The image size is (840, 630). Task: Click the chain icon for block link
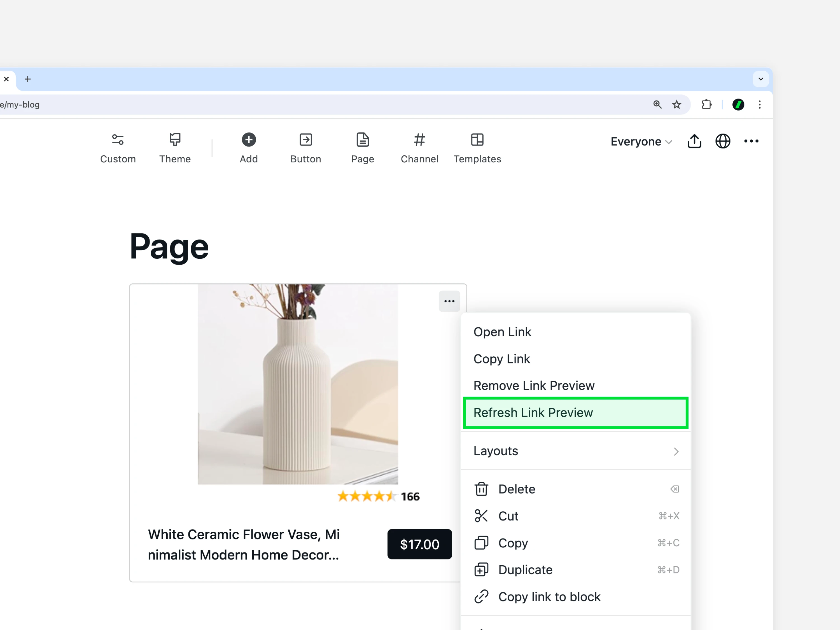pyautogui.click(x=481, y=597)
